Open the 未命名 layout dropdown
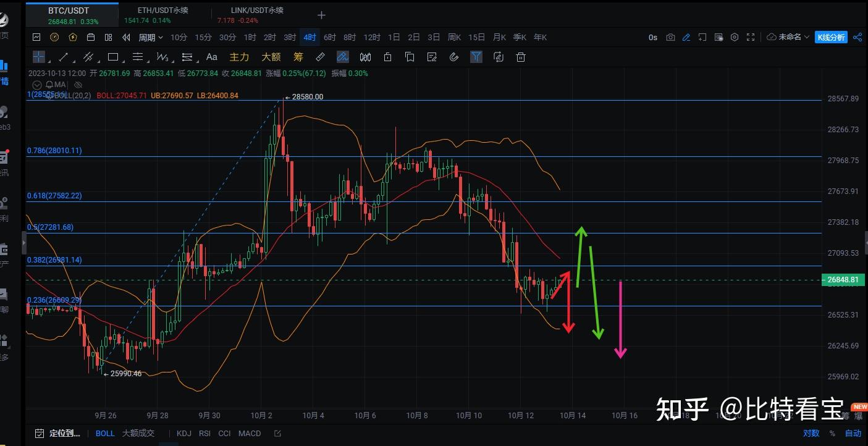 click(788, 37)
